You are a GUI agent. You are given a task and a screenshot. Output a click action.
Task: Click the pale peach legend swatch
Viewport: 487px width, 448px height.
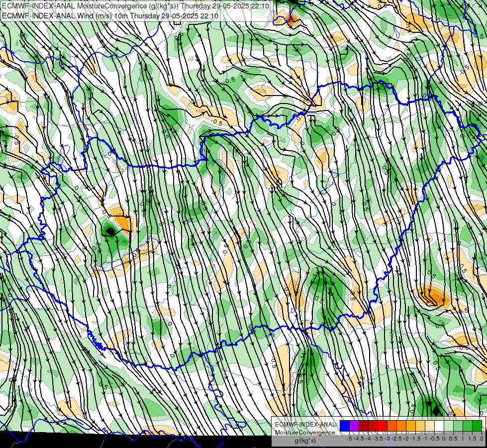[430, 426]
